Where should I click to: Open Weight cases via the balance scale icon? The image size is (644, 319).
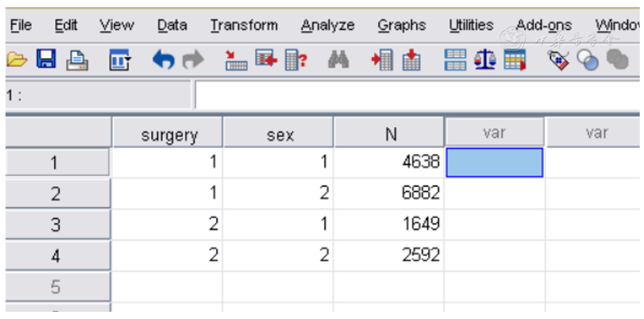pos(485,60)
